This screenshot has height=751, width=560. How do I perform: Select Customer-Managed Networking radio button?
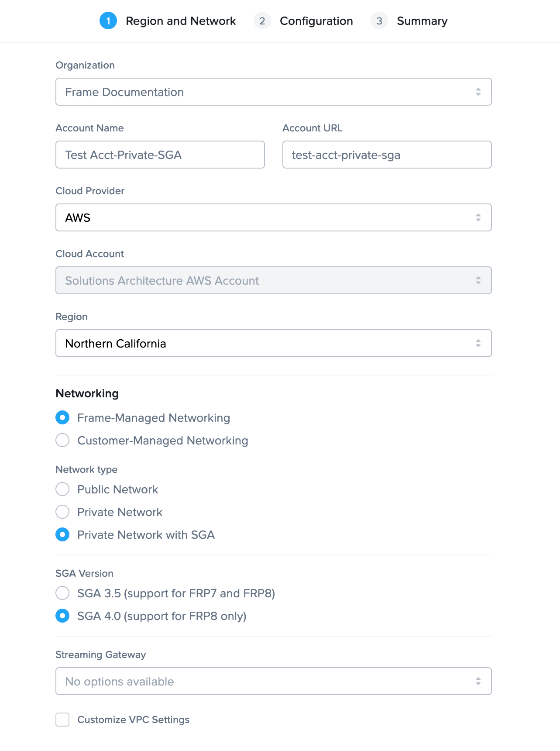(62, 440)
